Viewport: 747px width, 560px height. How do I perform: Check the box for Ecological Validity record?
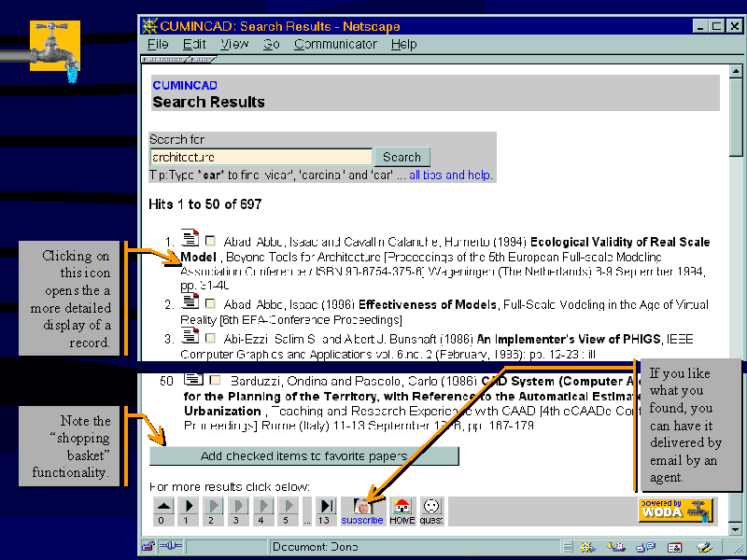(210, 242)
